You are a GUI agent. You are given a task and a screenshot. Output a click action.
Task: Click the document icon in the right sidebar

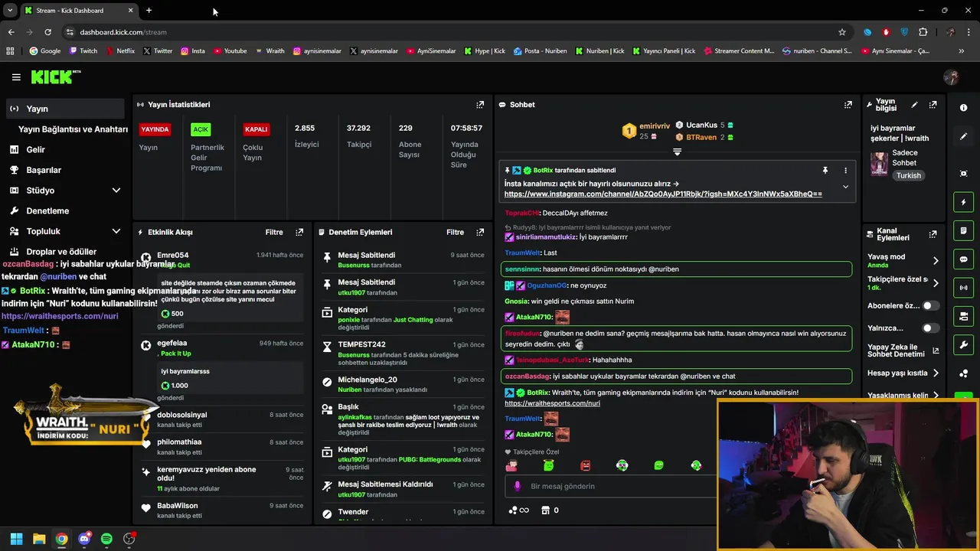tap(963, 230)
